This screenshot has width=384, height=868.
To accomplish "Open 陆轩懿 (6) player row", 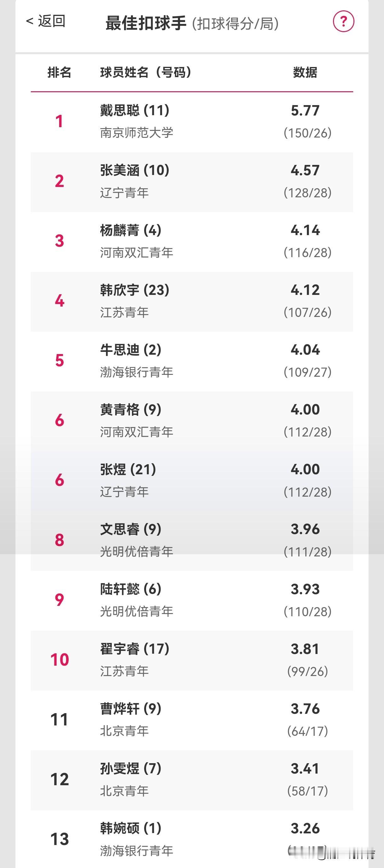I will pyautogui.click(x=192, y=601).
